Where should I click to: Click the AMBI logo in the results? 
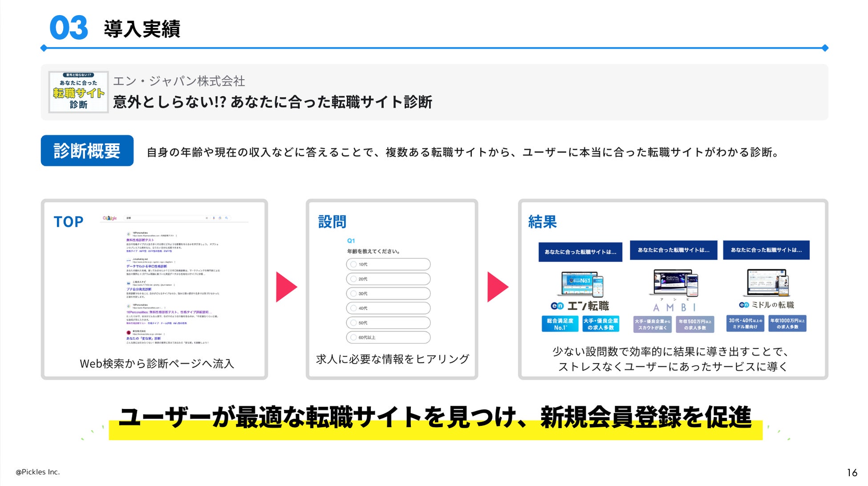click(674, 307)
